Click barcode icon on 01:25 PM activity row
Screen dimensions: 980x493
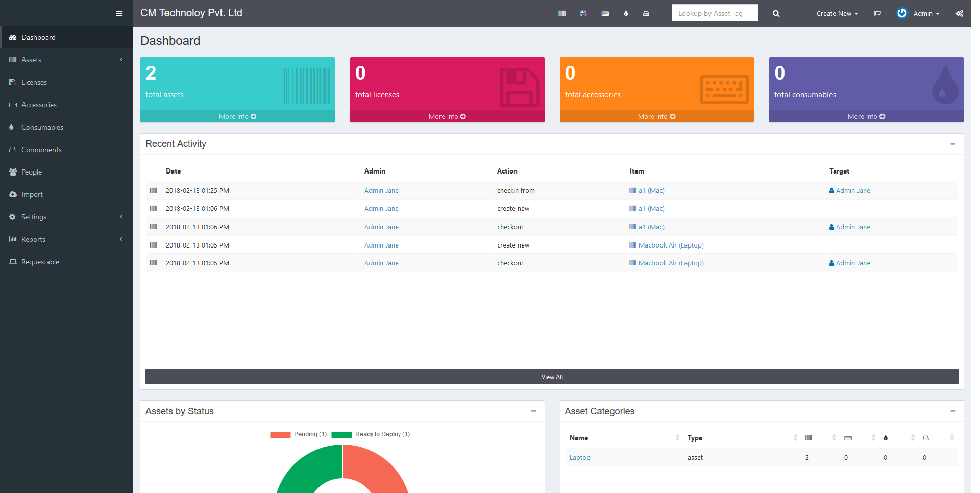(x=153, y=190)
